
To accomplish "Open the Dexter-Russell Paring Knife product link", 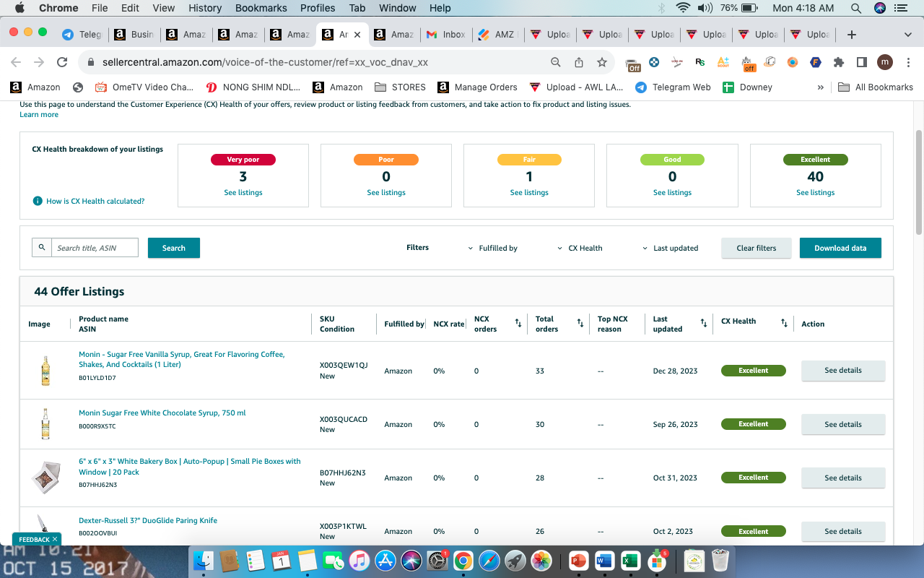I will coord(148,520).
